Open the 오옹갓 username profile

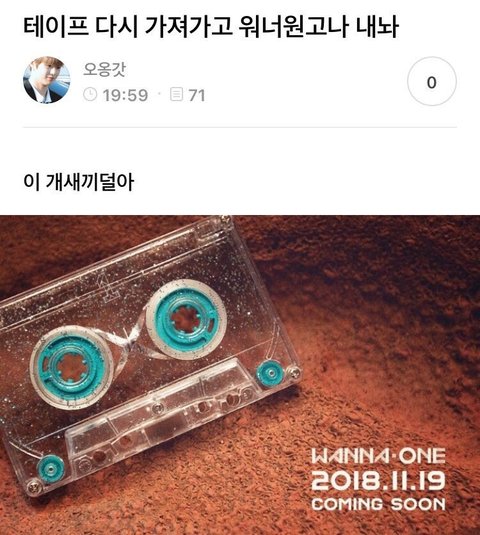[x=104, y=69]
